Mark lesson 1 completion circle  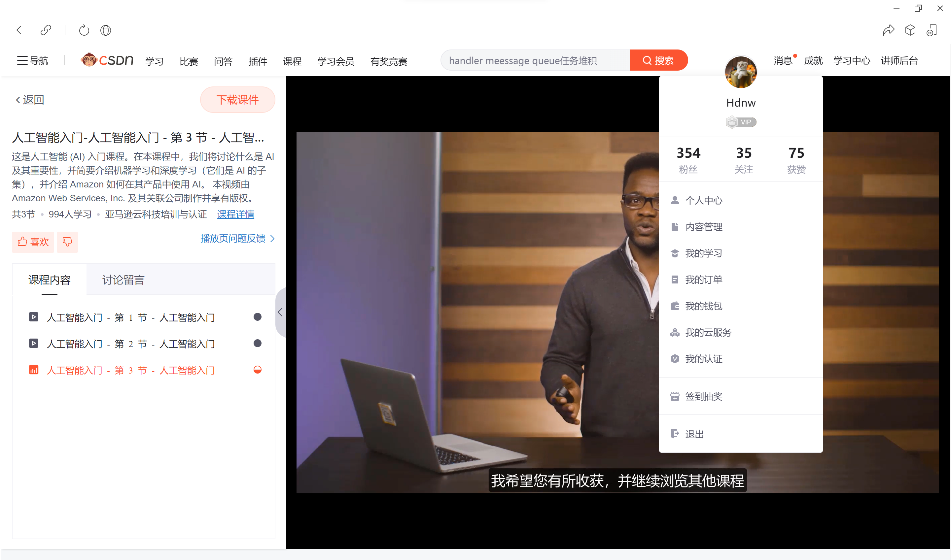(258, 317)
